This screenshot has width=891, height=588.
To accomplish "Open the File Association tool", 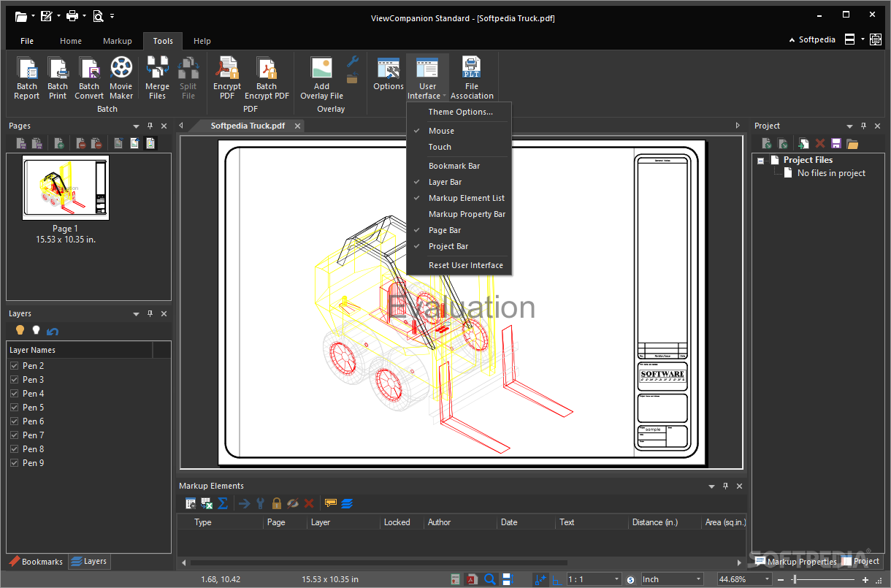I will 472,79.
